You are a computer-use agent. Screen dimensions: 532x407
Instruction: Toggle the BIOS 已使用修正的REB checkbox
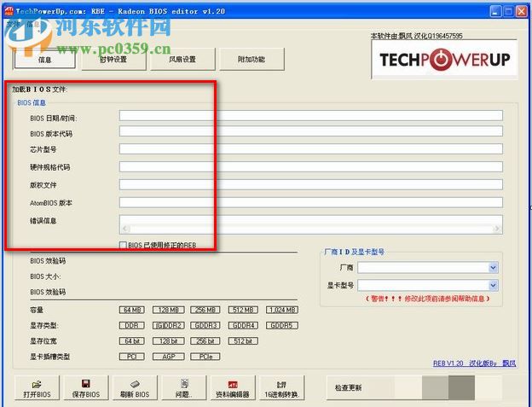click(x=123, y=245)
